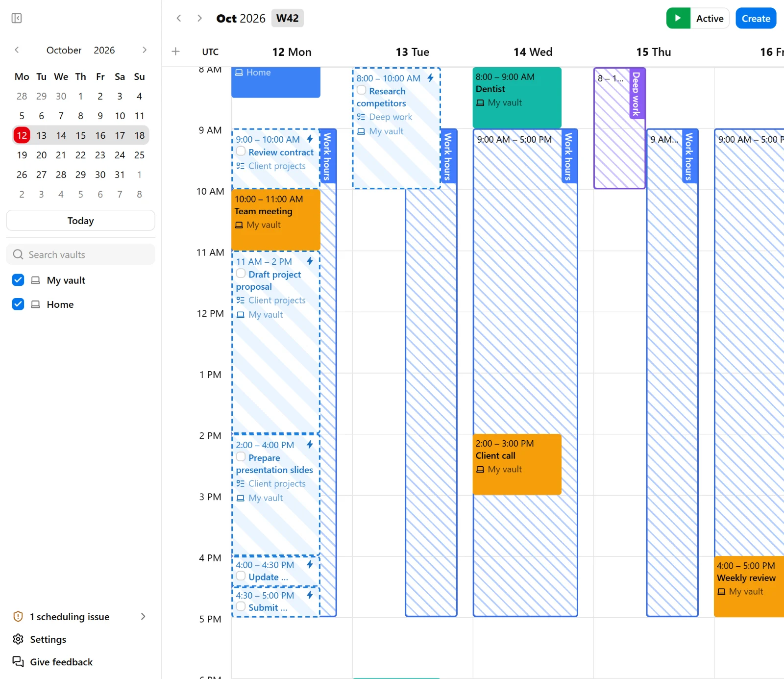Open Give feedback link

pos(61,662)
